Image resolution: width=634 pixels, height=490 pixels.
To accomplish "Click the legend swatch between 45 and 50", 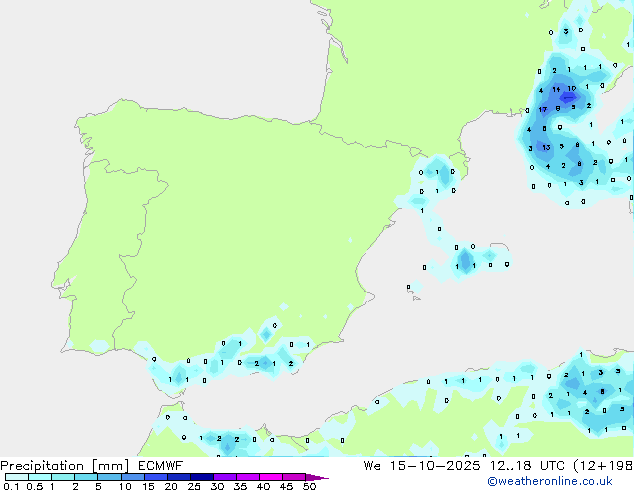I will click(x=294, y=477).
